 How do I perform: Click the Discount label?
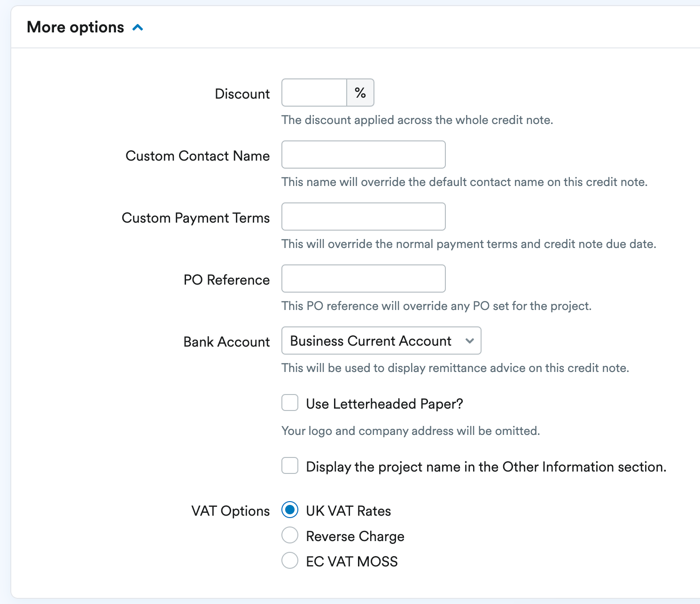coord(242,94)
